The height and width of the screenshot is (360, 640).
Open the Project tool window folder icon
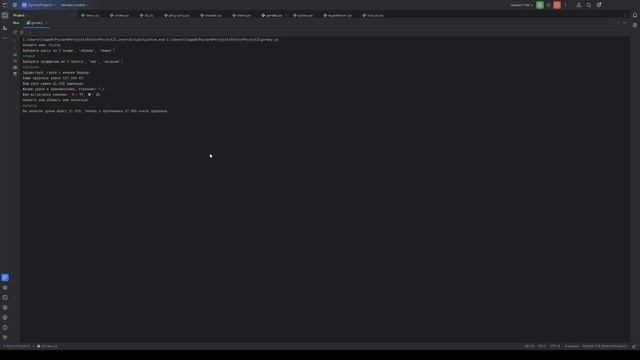click(5, 16)
